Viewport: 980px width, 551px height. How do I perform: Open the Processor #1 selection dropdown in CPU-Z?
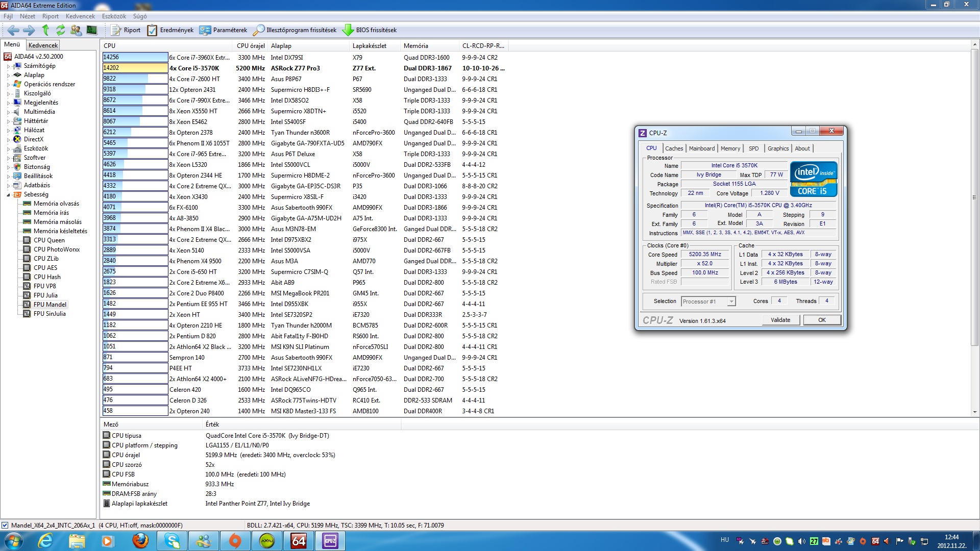[x=708, y=302]
